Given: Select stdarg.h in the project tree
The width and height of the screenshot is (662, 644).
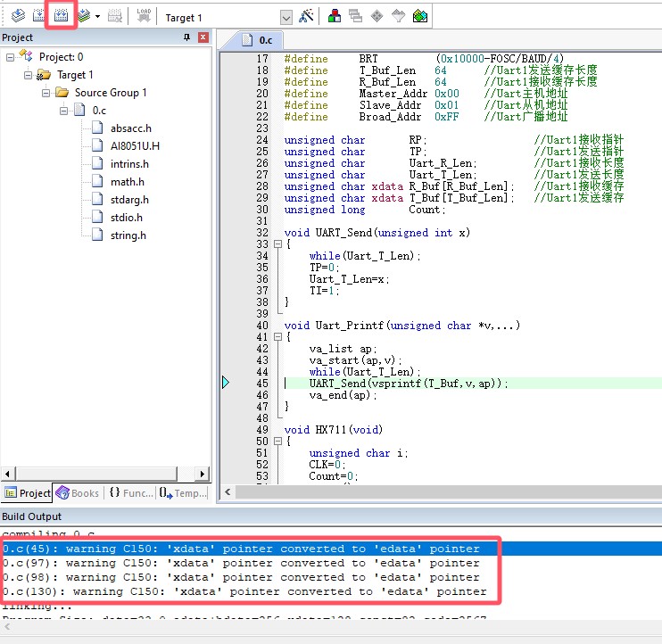Looking at the screenshot, I should point(129,200).
